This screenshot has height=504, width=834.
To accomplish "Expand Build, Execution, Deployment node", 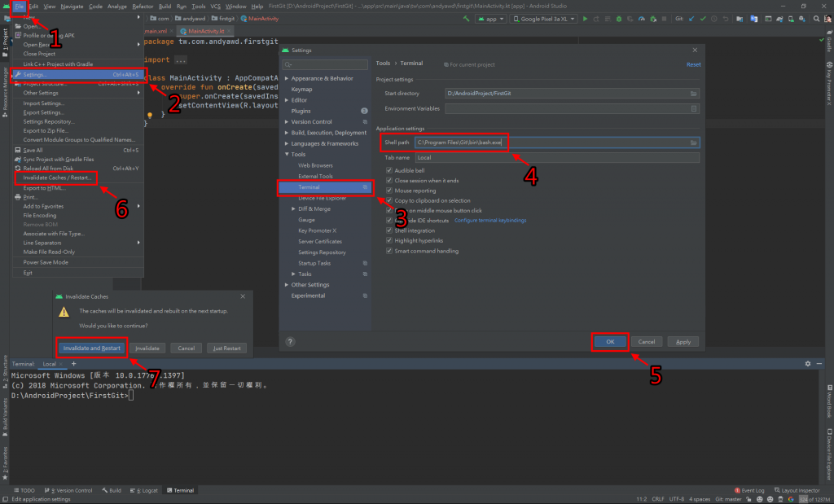I will click(x=287, y=133).
